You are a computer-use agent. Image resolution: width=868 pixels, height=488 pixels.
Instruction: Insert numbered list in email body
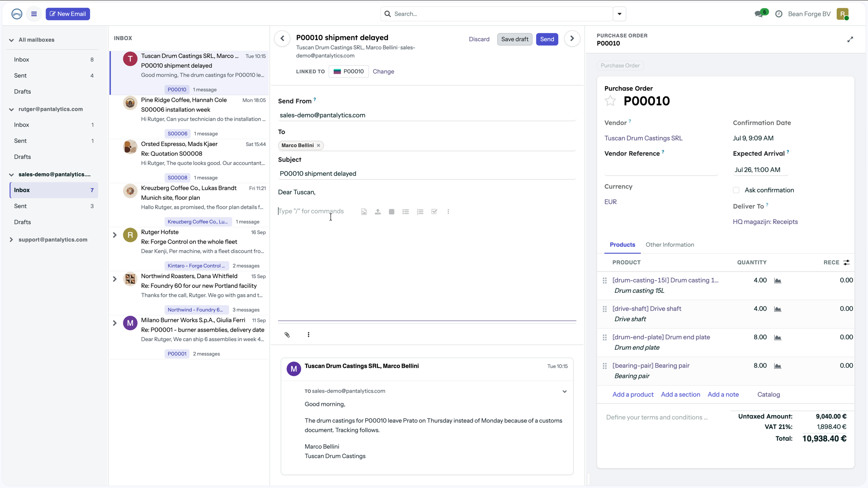coord(420,211)
